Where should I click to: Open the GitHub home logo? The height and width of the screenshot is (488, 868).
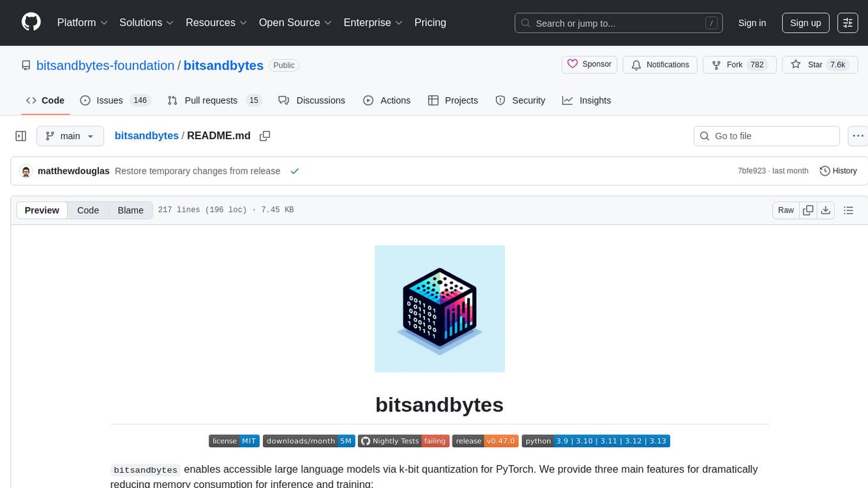pos(31,22)
